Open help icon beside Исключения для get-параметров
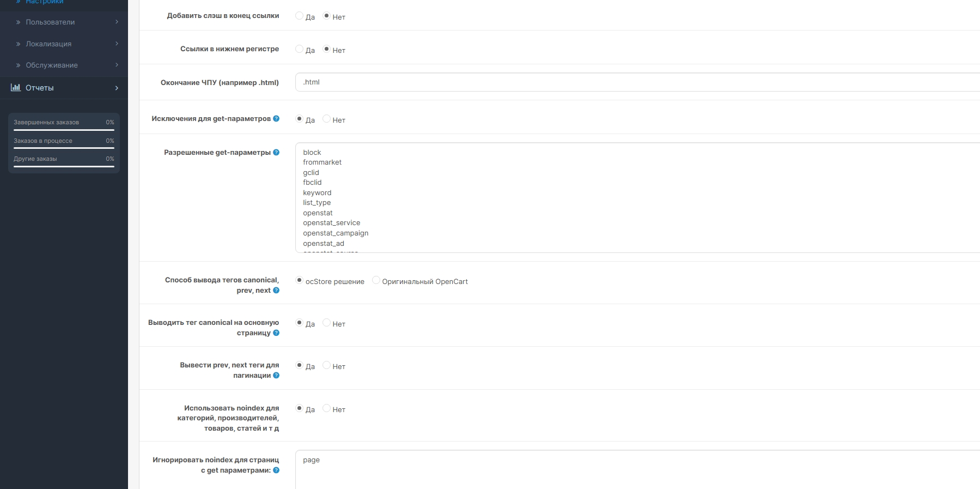Viewport: 980px width, 489px height. (x=276, y=119)
